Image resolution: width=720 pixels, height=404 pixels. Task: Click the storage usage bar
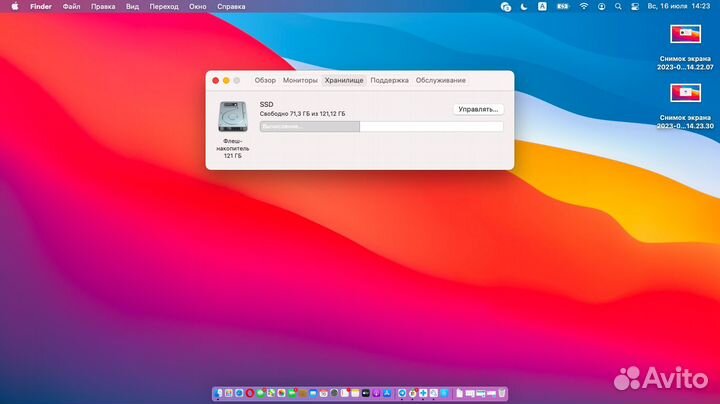pos(381,126)
